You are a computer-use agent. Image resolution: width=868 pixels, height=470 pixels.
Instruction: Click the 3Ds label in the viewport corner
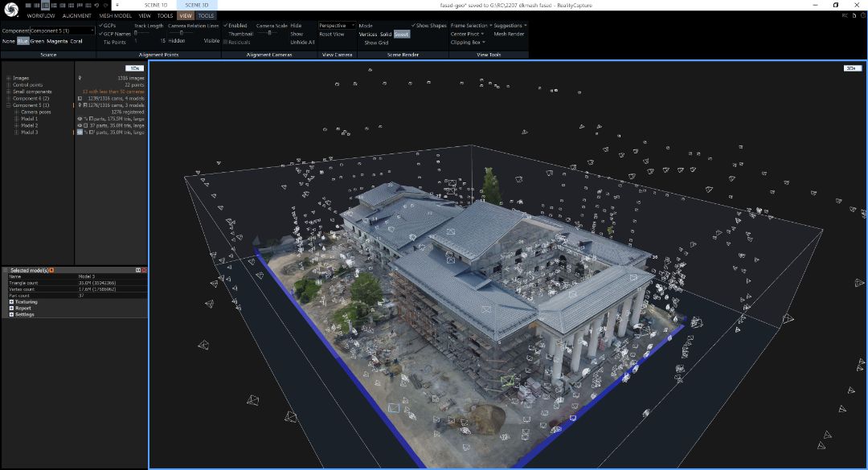(851, 68)
